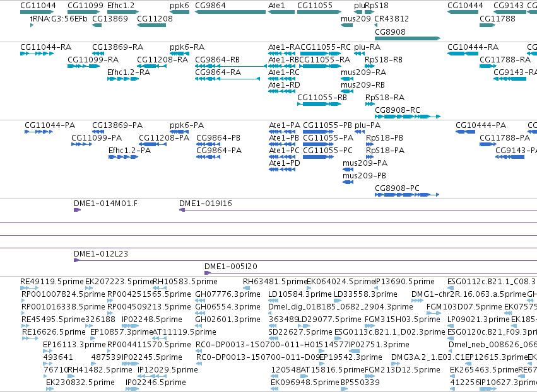Click the LP09021.3prime EST label
Viewport: 537px width, 392px height.
click(478, 320)
